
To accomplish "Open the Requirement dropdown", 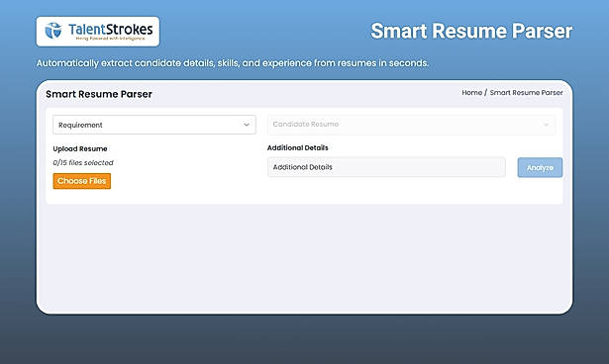I will click(154, 125).
